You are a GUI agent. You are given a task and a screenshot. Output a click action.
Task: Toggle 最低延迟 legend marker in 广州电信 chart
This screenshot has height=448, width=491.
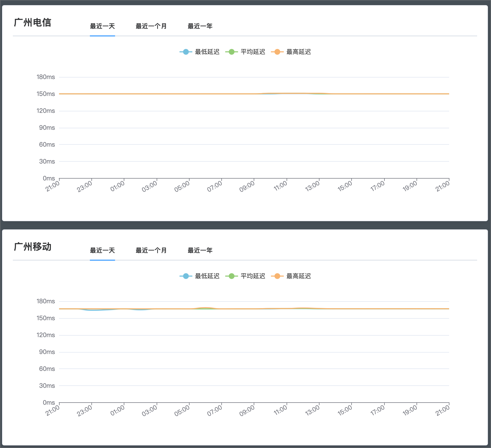click(x=186, y=52)
